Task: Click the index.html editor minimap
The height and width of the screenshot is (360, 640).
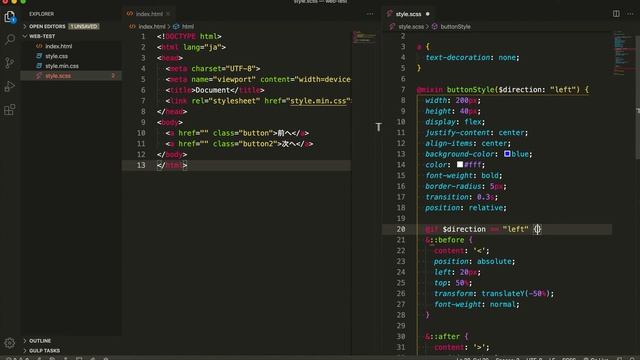Action: [363, 38]
